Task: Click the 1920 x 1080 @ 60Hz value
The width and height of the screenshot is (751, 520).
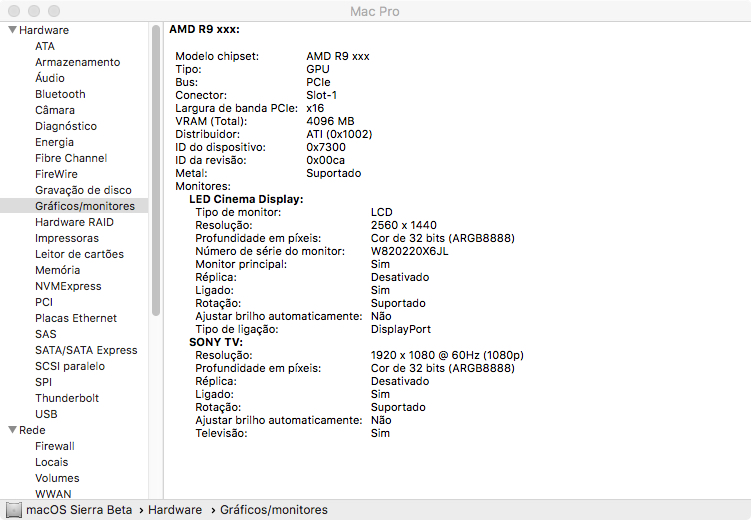Action: (x=447, y=355)
